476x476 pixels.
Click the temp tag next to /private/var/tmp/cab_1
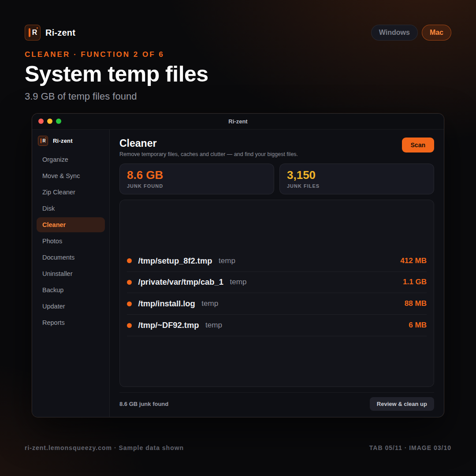click(238, 282)
